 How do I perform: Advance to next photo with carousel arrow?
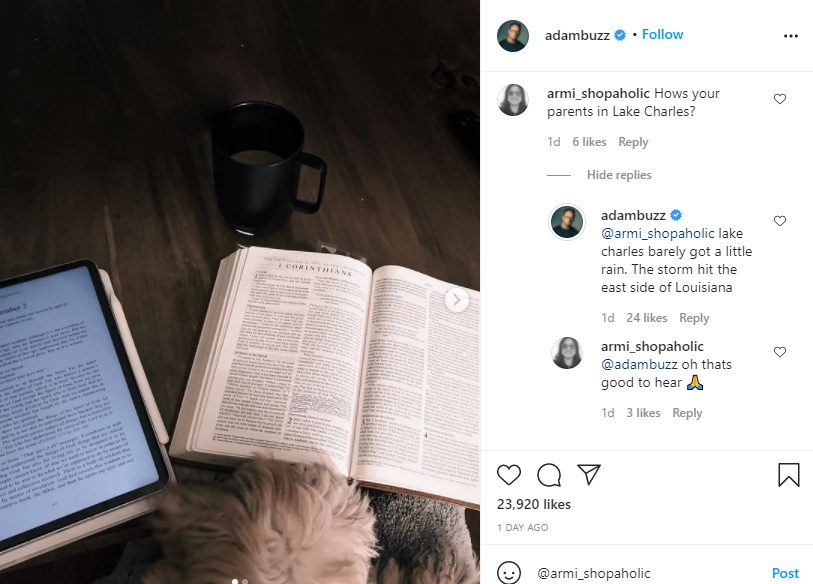coord(457,300)
